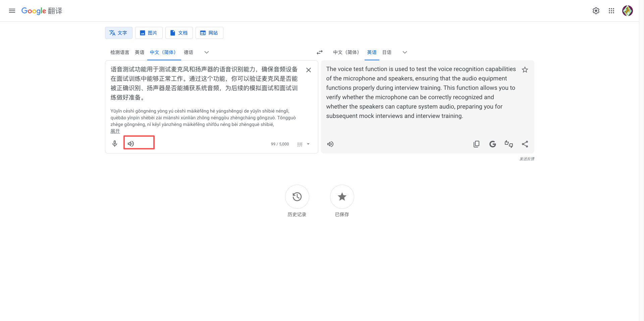
Task: Listen to the Chinese source text
Action: click(x=131, y=143)
